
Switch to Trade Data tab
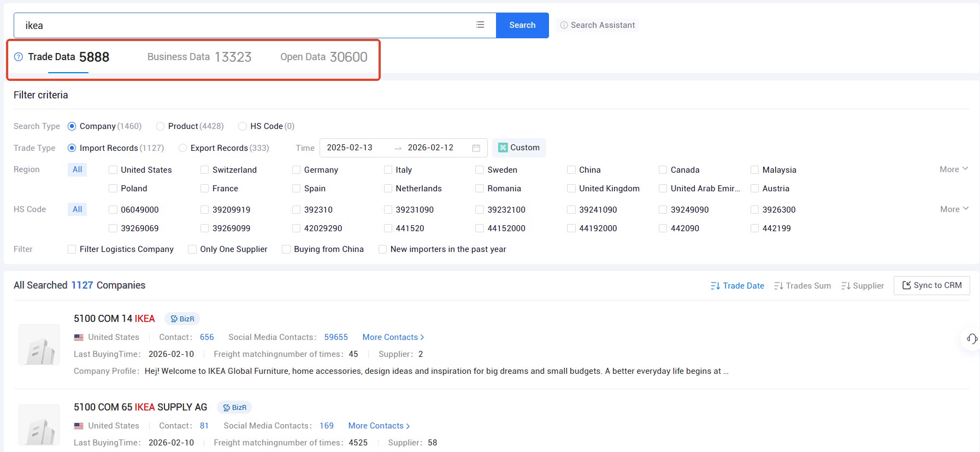[68, 57]
